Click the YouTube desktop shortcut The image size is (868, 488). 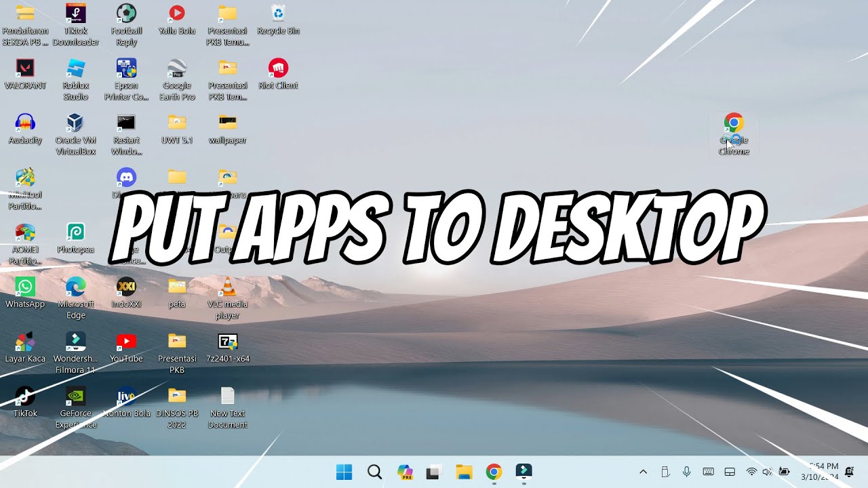126,348
